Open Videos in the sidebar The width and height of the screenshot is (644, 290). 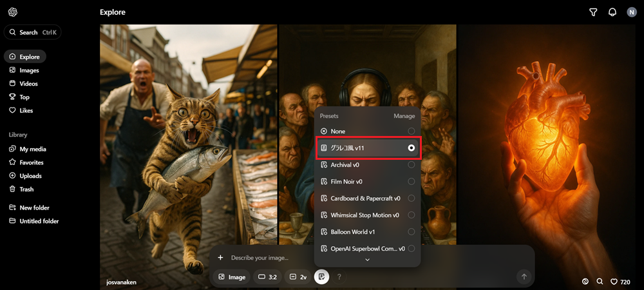[28, 84]
